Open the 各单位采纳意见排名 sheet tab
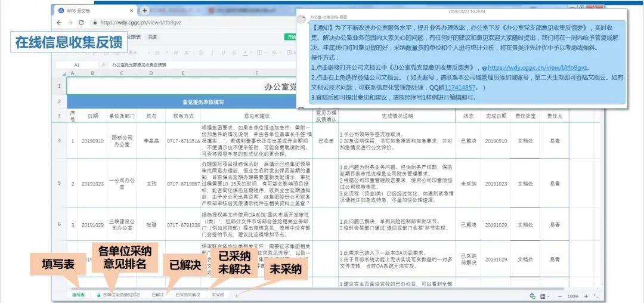 119,295
